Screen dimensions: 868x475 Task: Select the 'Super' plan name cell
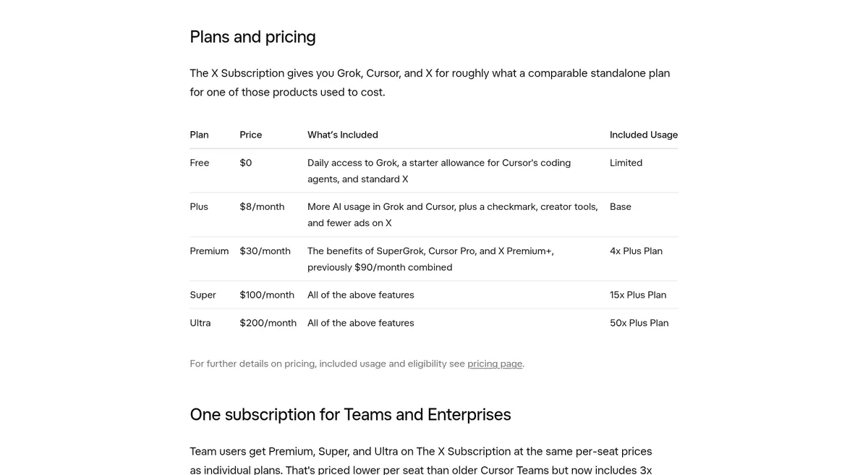203,295
